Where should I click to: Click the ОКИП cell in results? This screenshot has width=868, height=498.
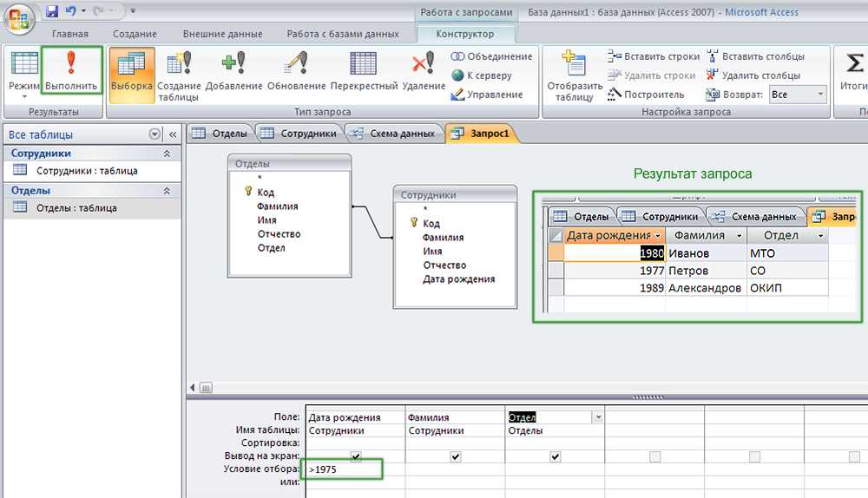pyautogui.click(x=787, y=288)
